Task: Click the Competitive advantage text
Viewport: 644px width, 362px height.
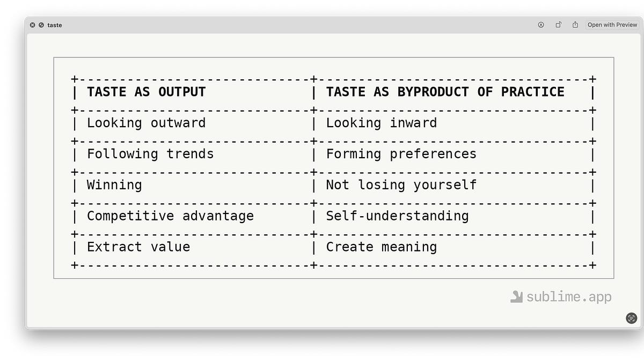Action: [170, 216]
